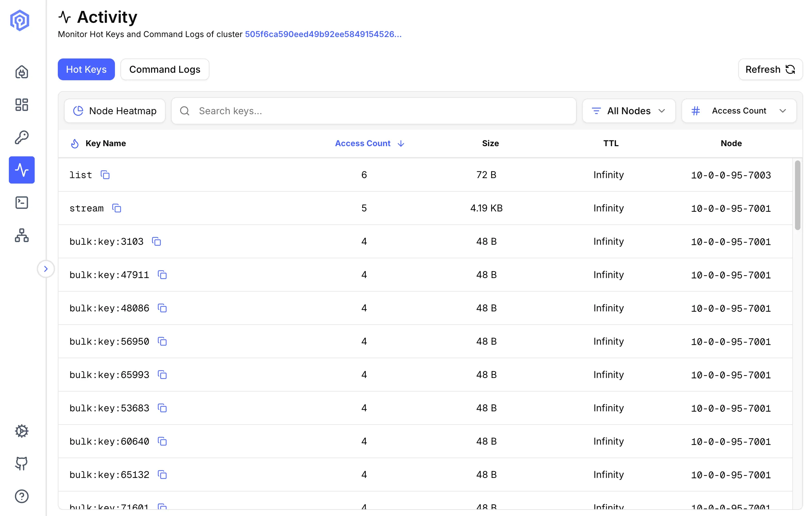Click the TTL column header

tap(611, 143)
